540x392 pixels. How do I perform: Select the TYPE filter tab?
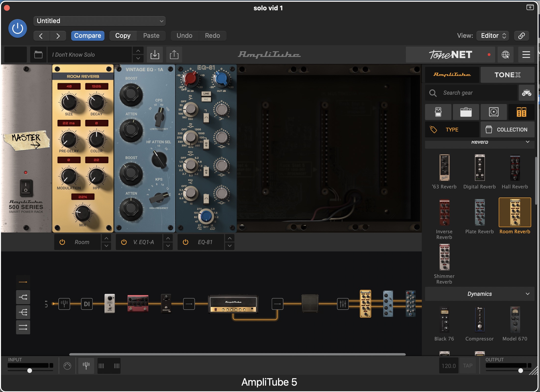point(452,130)
